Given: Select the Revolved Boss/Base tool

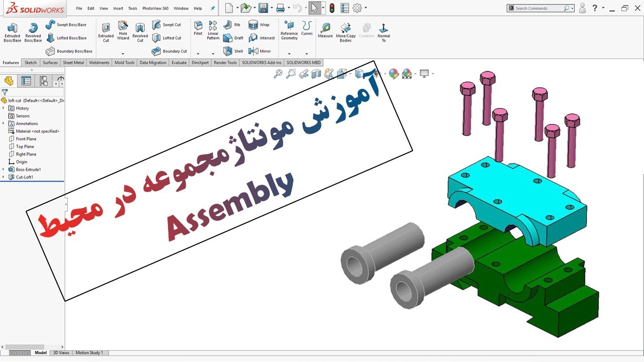Looking at the screenshot, I should click(33, 32).
